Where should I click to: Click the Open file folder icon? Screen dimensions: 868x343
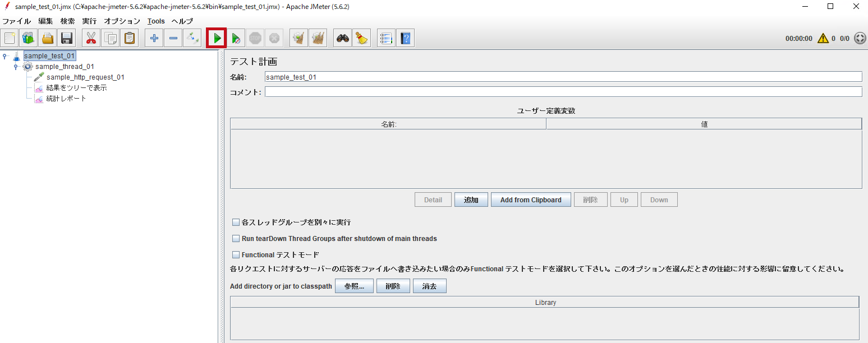(x=47, y=38)
